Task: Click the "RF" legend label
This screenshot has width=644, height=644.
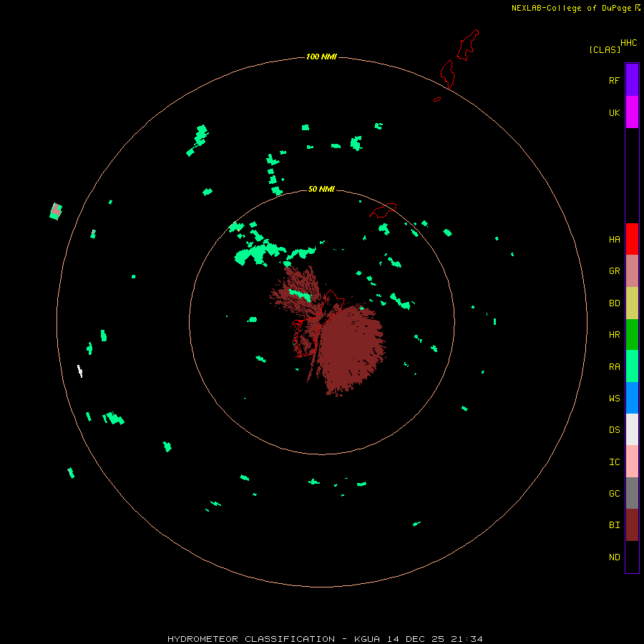Action: point(615,80)
